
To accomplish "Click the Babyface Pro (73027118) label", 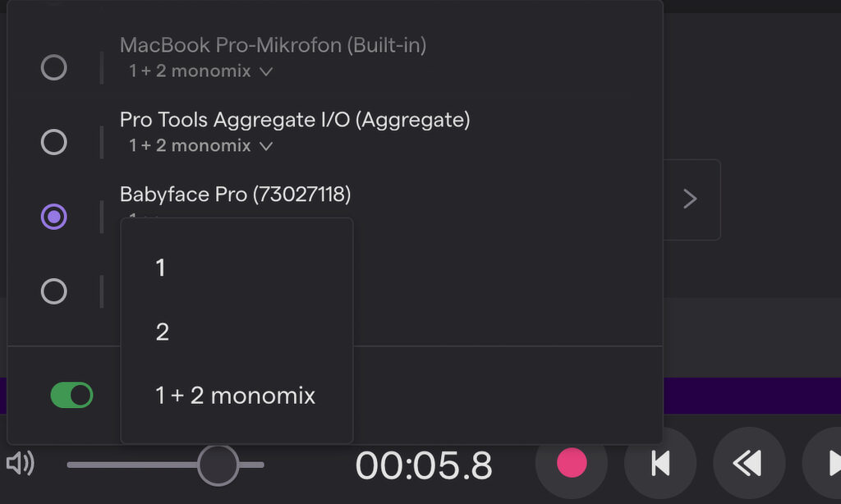I will (236, 194).
